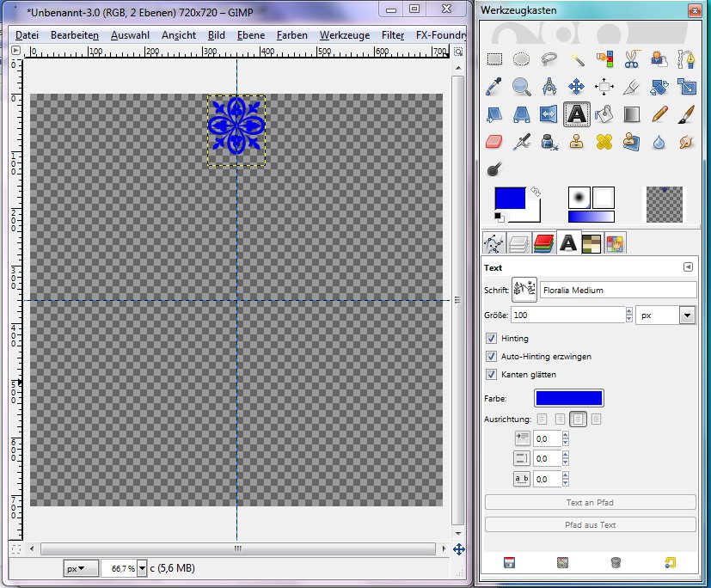Open the Auswahl menu
Viewport: 711px width, 588px height.
point(130,35)
